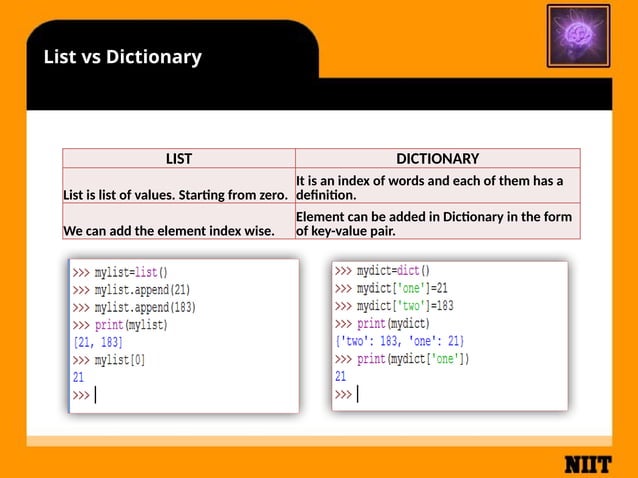
Task: Click the DICTIONARY column header
Action: 438,158
